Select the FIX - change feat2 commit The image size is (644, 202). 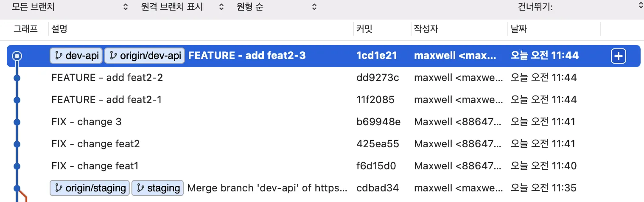95,144
